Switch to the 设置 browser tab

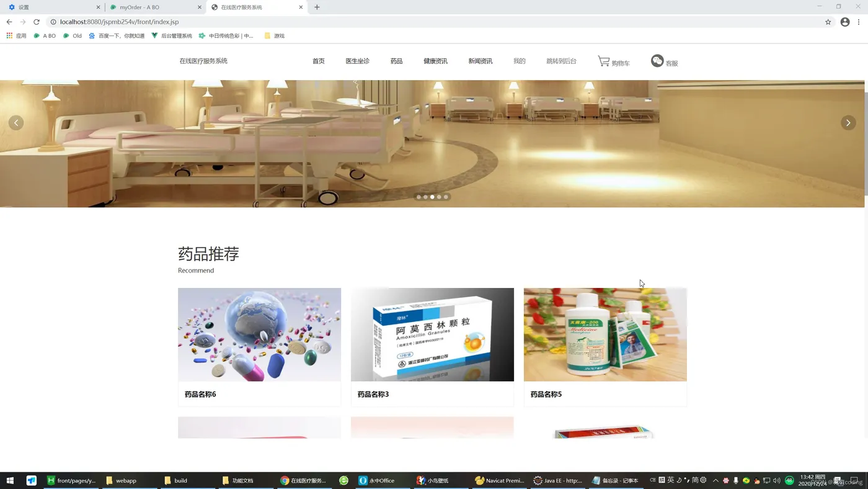(53, 7)
